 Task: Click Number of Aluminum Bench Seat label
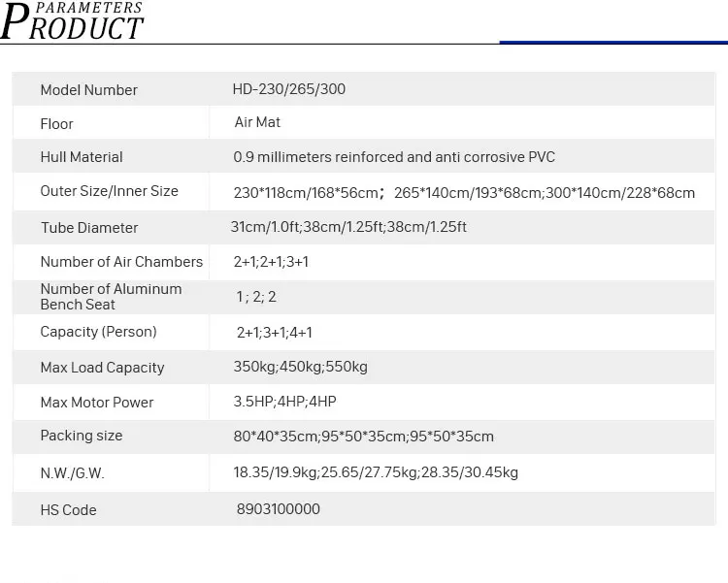pos(111,297)
